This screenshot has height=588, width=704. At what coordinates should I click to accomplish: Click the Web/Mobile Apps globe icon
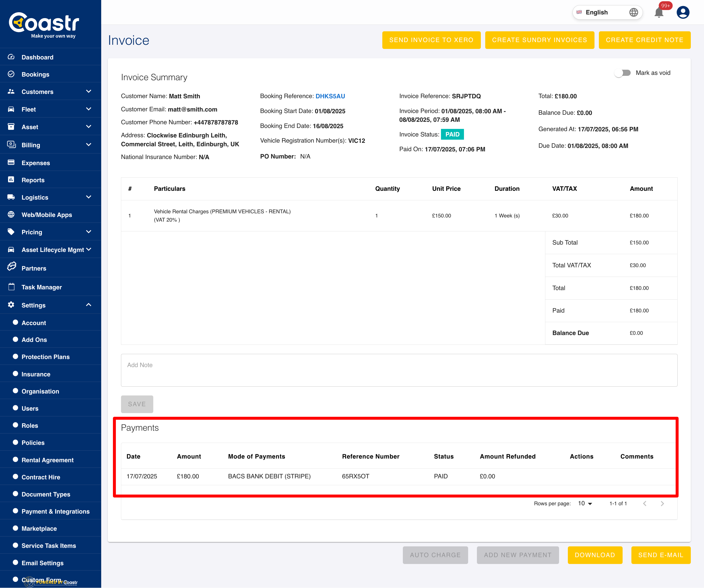[11, 215]
